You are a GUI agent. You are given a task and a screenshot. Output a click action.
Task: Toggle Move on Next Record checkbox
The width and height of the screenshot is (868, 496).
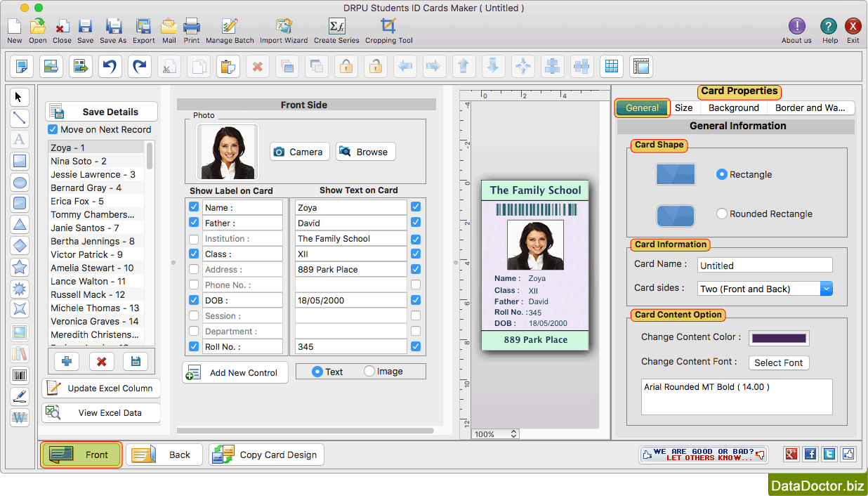click(x=53, y=129)
